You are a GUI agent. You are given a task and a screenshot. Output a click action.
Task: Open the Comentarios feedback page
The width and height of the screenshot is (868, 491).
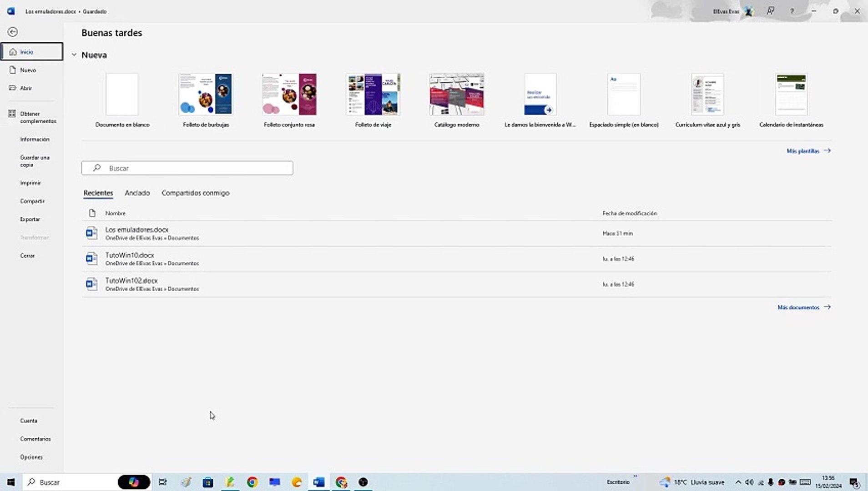coord(35,439)
